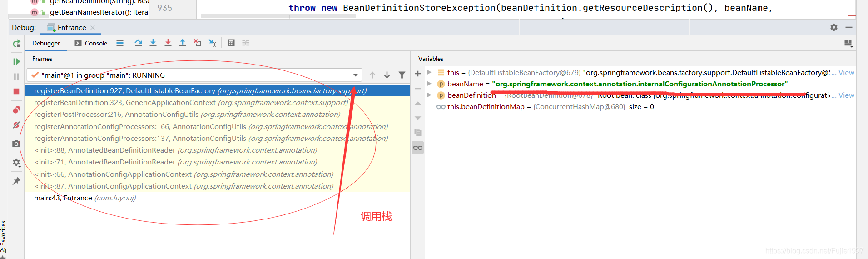Move watch up in Variables panel
The image size is (868, 259).
click(x=418, y=104)
